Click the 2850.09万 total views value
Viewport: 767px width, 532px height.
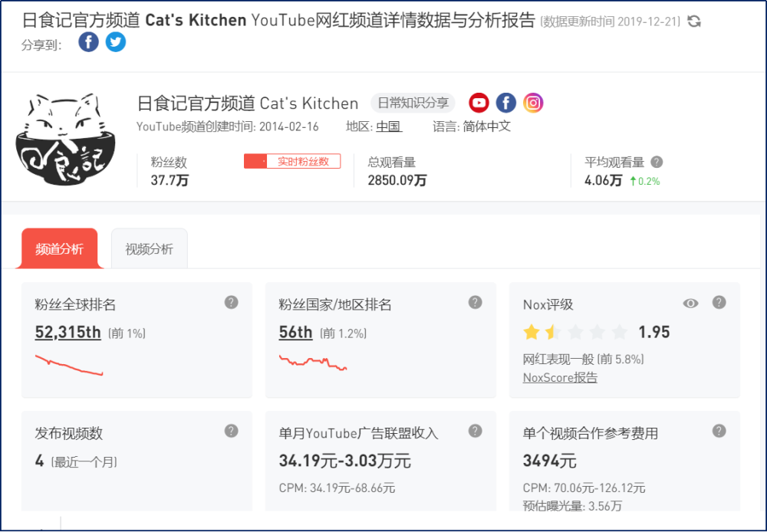click(x=397, y=180)
